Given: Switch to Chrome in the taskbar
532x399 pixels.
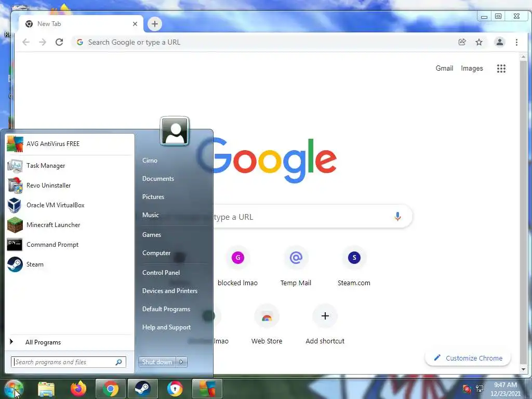Looking at the screenshot, I should click(110, 389).
